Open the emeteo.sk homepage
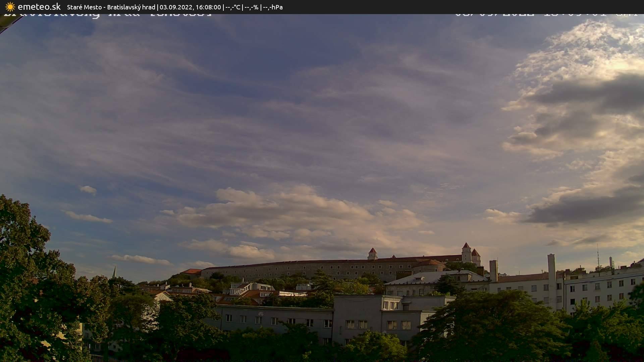 coord(40,7)
